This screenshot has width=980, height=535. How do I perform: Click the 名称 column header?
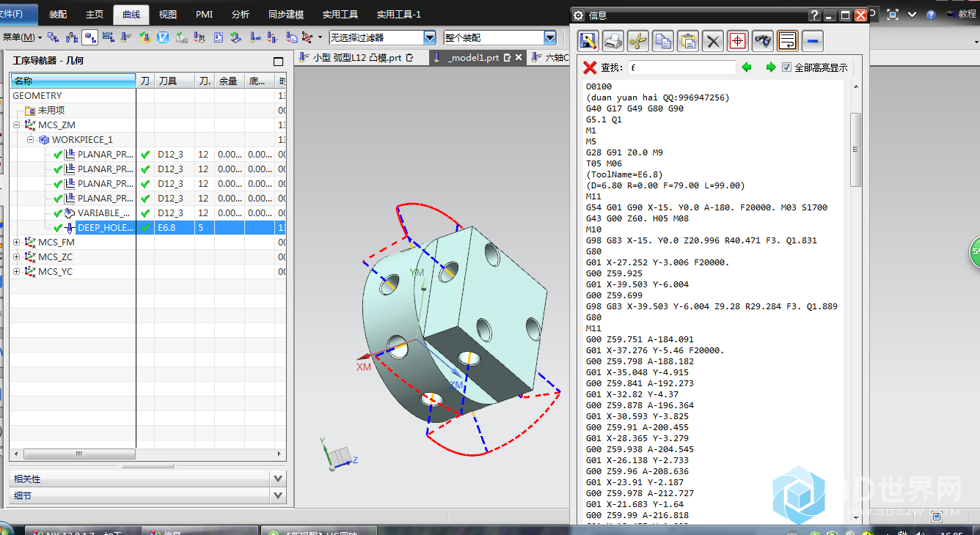[73, 81]
